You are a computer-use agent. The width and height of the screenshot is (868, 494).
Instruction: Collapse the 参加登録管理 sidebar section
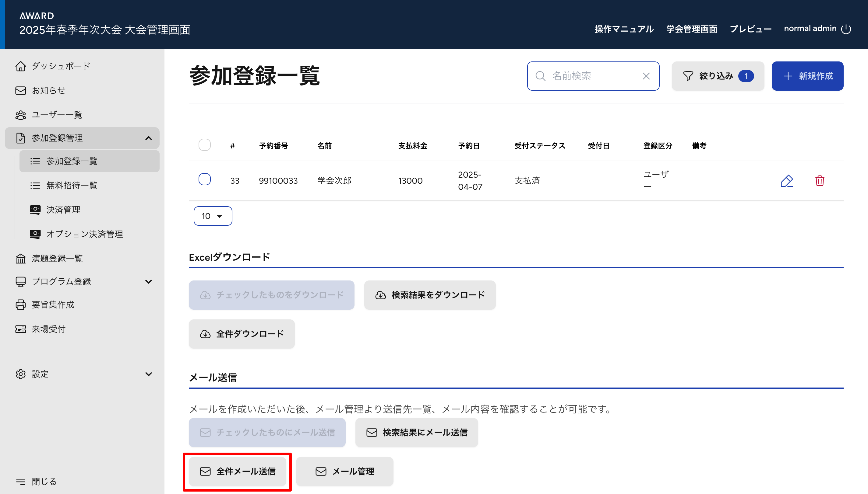[x=148, y=138]
